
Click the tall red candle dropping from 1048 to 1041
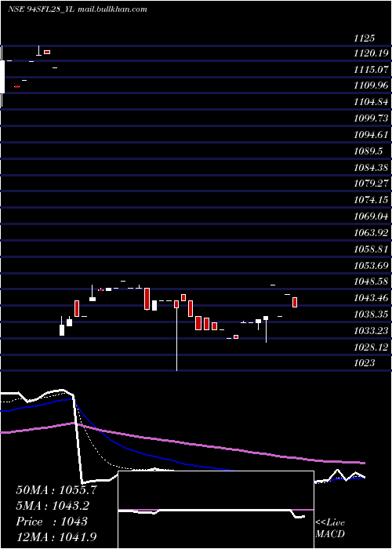pos(147,299)
